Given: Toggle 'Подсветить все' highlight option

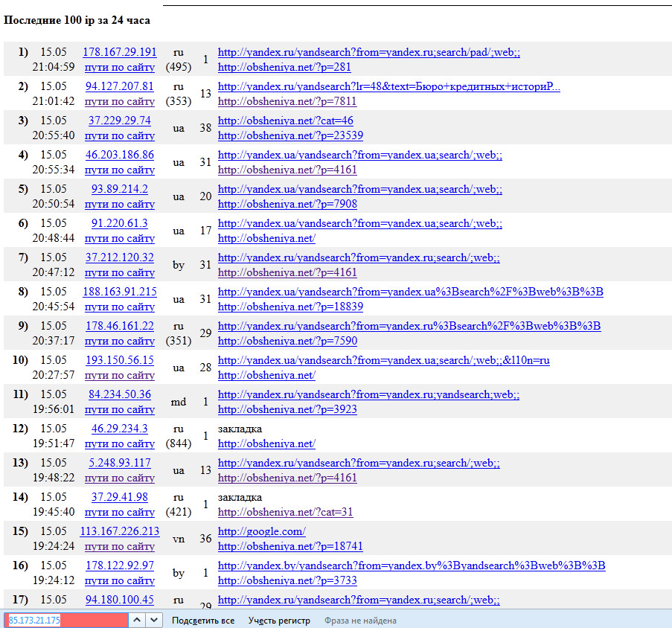Looking at the screenshot, I should pyautogui.click(x=203, y=621).
